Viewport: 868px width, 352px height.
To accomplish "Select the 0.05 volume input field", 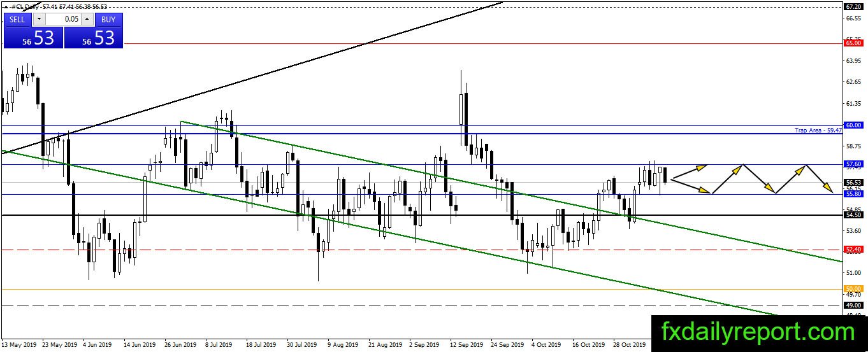I will click(x=62, y=19).
